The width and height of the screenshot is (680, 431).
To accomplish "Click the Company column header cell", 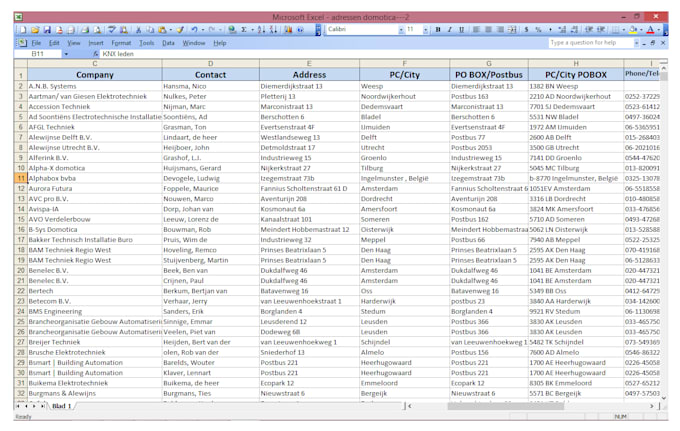I will 95,75.
